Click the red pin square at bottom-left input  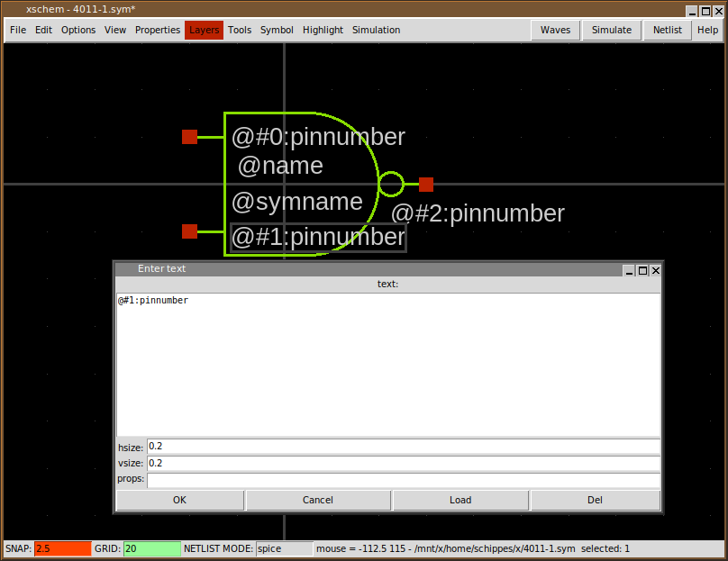click(189, 231)
